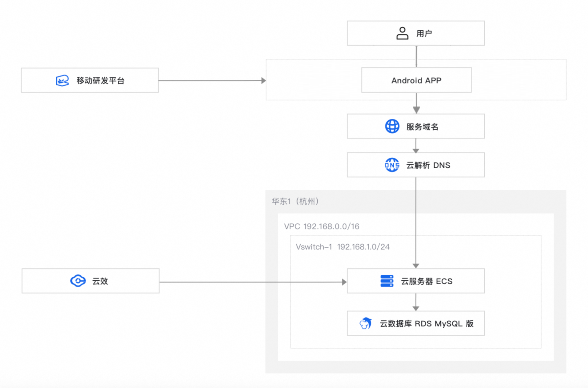Click the globe icon beside 服务域名
Viewport: 588px width, 388px height.
click(392, 126)
